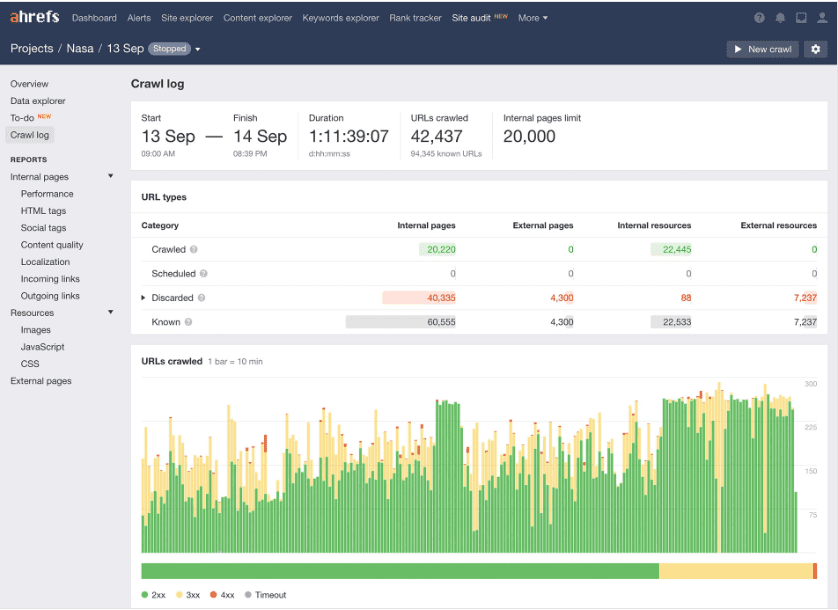Open the notifications bell icon
Viewport: 838px width, 610px height.
[781, 18]
